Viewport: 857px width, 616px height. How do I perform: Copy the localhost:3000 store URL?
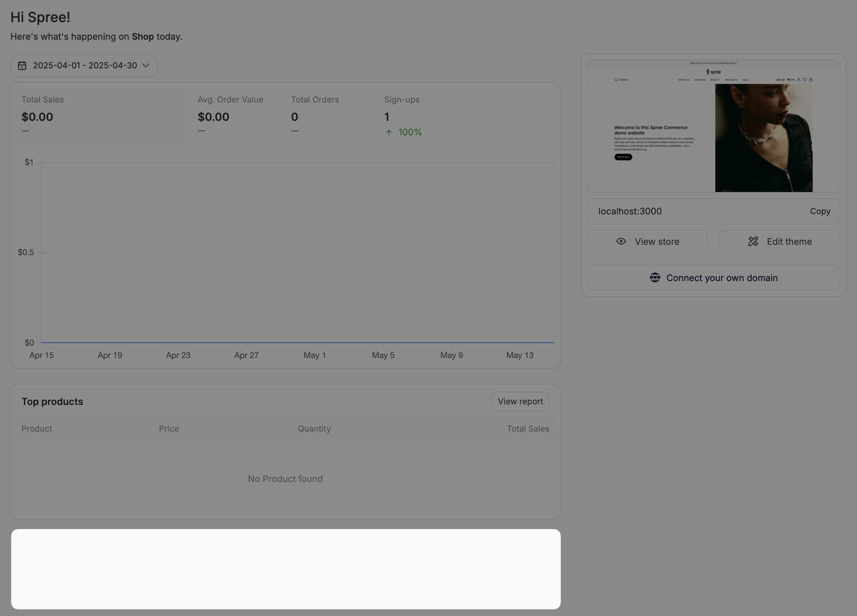tap(820, 211)
